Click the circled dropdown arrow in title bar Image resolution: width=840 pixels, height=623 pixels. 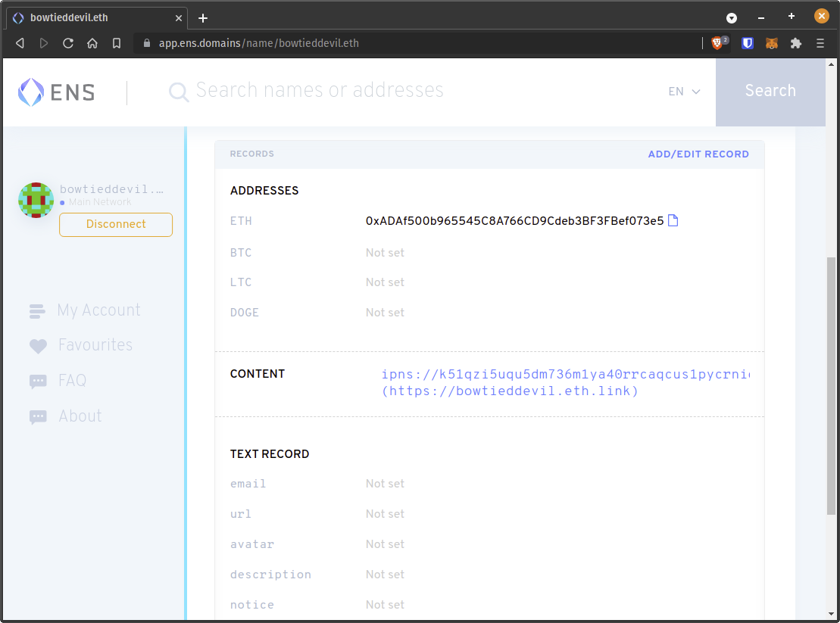pos(731,18)
